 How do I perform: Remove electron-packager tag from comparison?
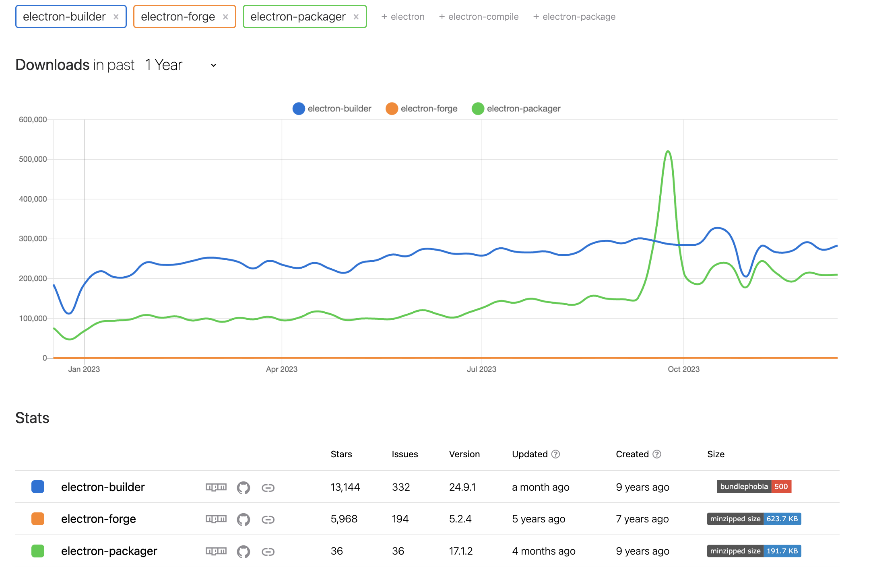tap(356, 17)
